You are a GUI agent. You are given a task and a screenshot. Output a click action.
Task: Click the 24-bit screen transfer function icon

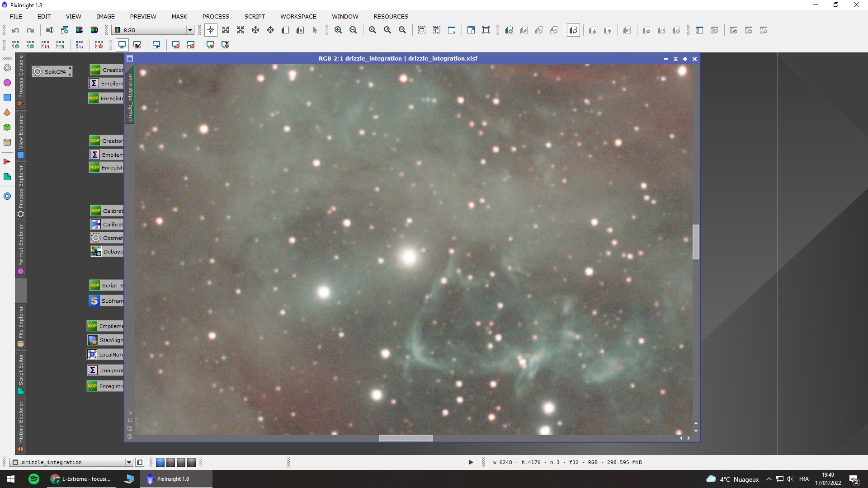tap(137, 45)
